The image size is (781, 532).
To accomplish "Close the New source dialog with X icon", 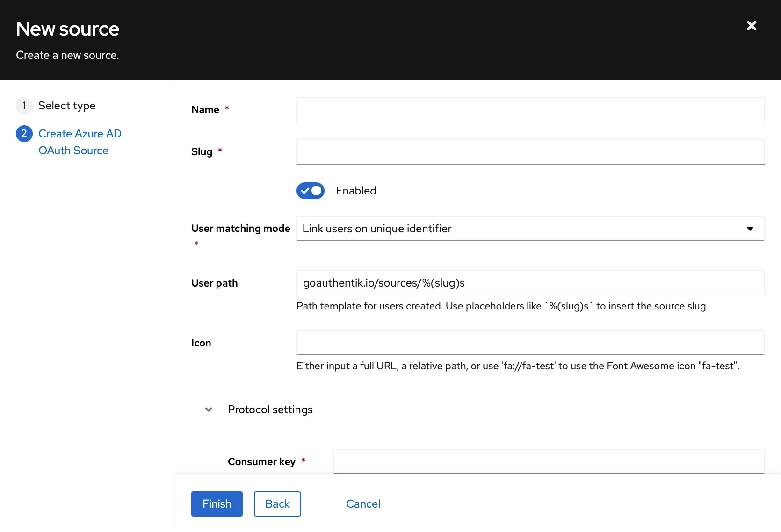I will pyautogui.click(x=752, y=26).
